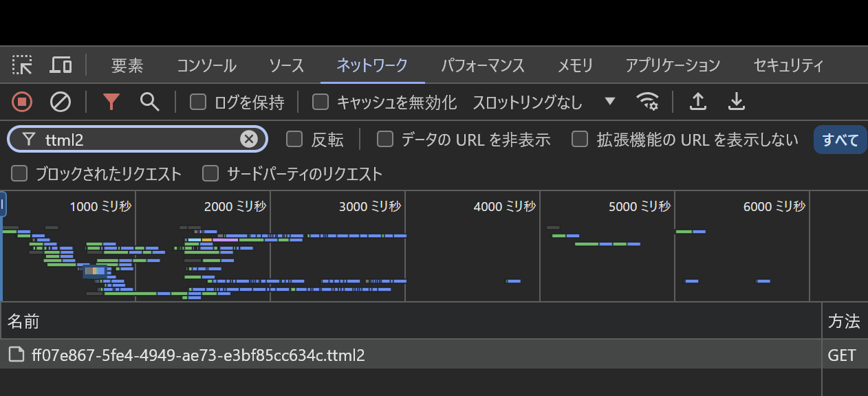868x396 pixels.
Task: Check the 反転 checkbox
Action: 294,140
